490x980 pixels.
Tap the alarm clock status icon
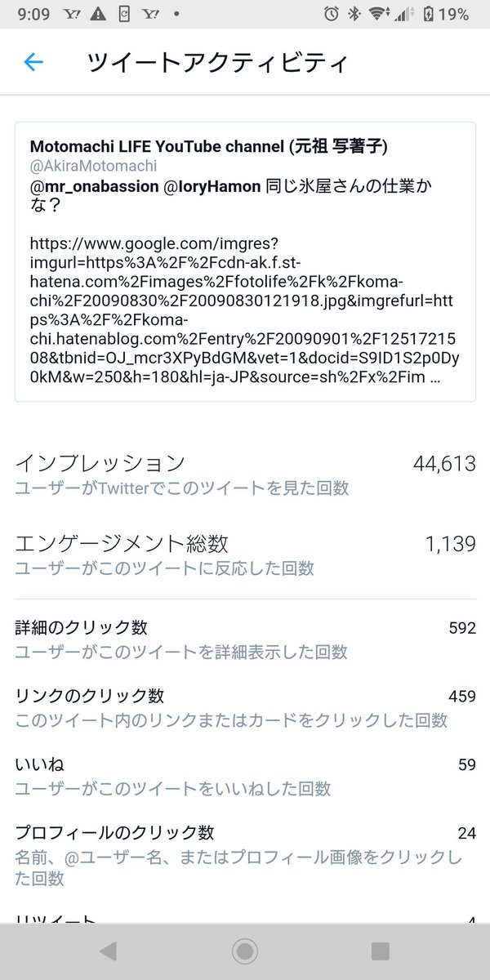tap(331, 14)
